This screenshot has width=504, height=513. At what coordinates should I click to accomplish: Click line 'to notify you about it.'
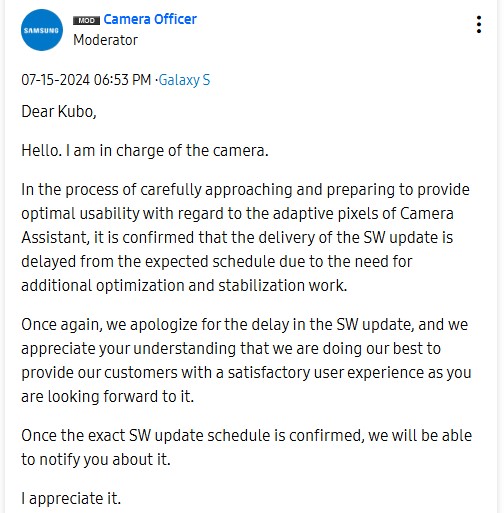pos(96,460)
